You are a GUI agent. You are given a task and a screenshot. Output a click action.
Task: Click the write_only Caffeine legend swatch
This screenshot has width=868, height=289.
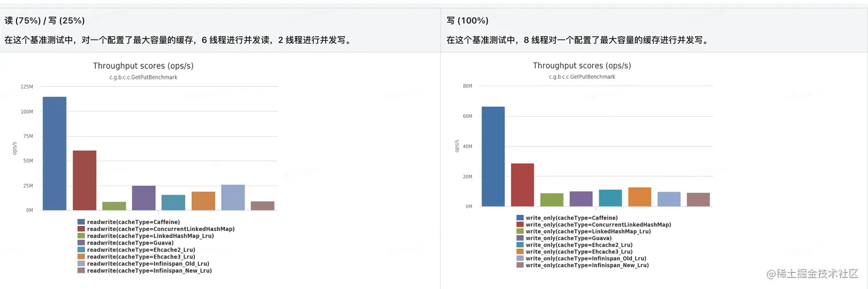click(x=520, y=218)
